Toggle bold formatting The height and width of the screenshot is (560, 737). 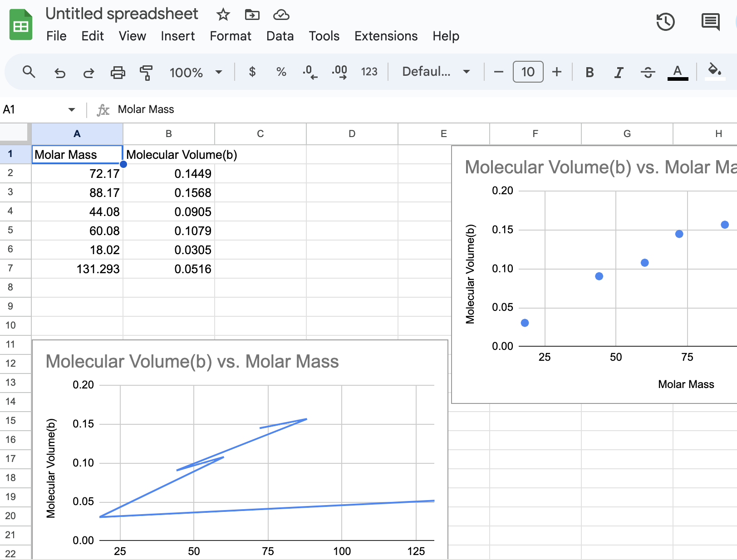pyautogui.click(x=590, y=72)
